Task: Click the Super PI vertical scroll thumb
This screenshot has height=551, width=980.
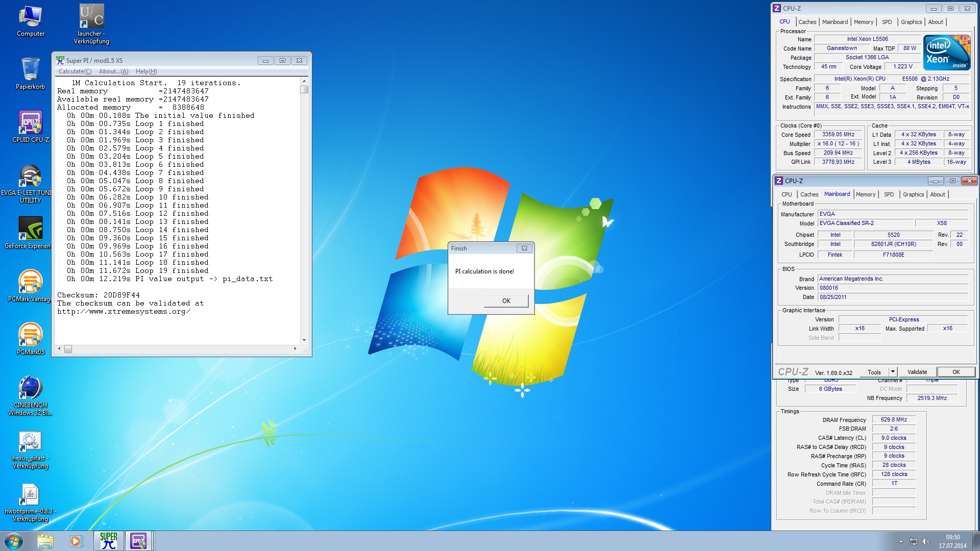Action: [x=304, y=89]
